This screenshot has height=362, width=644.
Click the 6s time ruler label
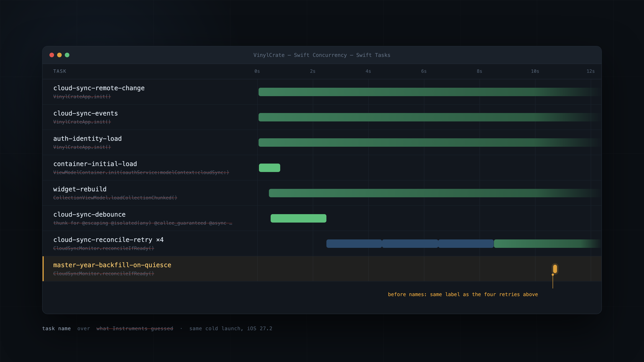tap(424, 71)
